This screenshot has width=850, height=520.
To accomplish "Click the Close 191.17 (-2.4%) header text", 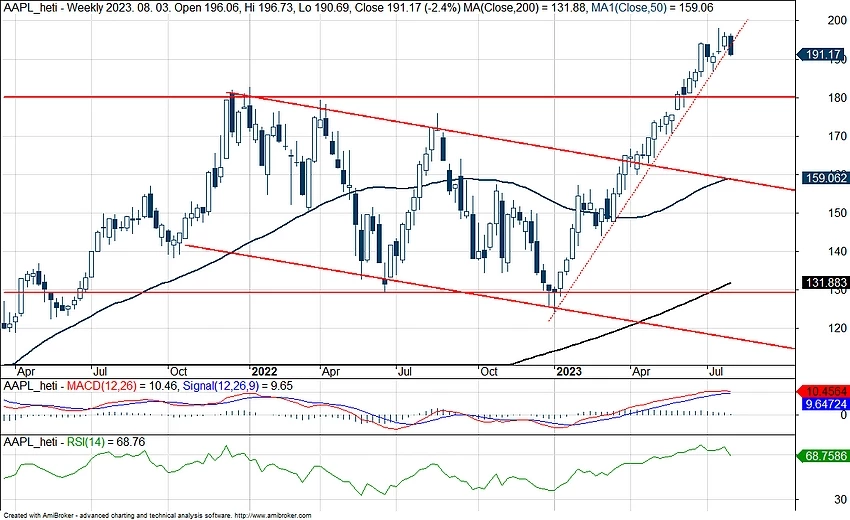I will [x=407, y=8].
